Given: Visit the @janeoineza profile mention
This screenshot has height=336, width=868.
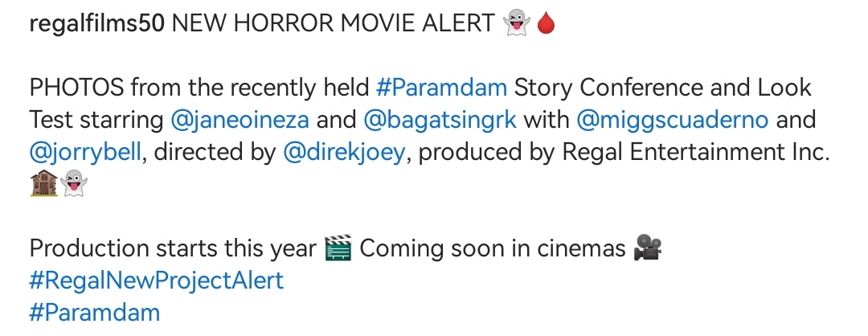Looking at the screenshot, I should tap(240, 120).
